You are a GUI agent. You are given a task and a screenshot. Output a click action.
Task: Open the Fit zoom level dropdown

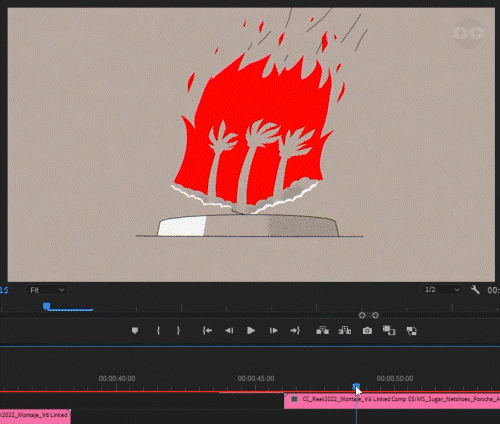click(46, 290)
